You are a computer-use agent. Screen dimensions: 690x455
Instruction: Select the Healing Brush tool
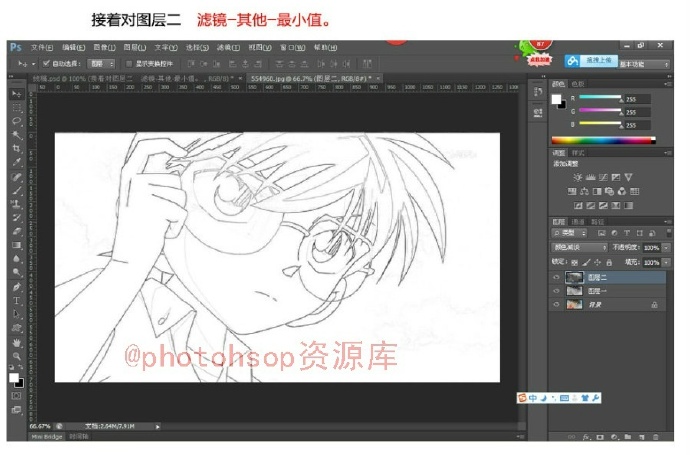[x=17, y=177]
